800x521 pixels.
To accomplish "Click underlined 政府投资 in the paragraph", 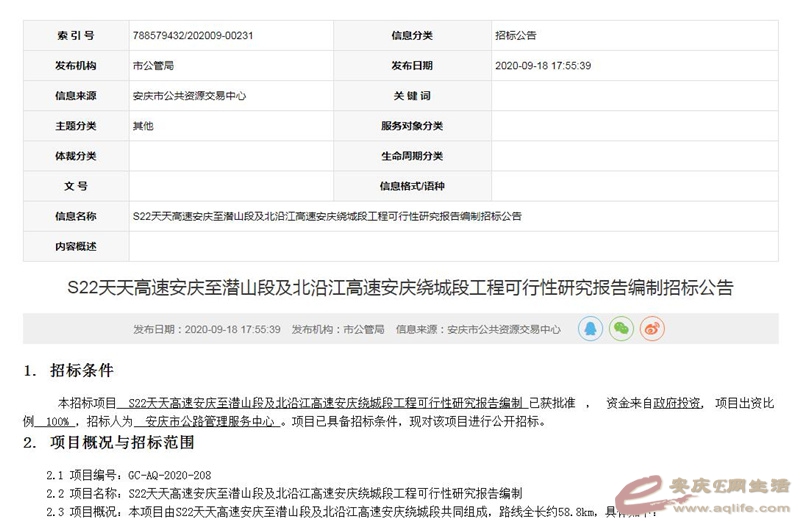I will click(x=678, y=403).
